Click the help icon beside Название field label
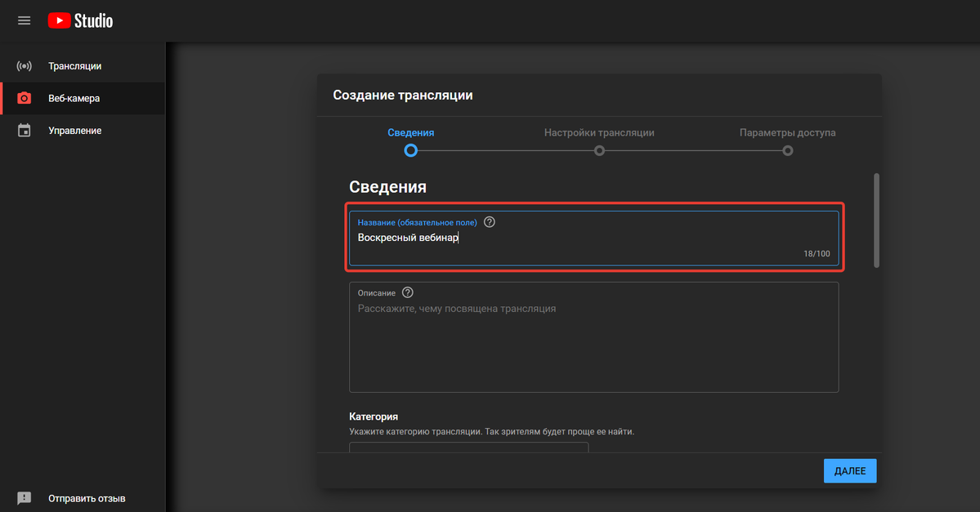The image size is (980, 512). [490, 221]
